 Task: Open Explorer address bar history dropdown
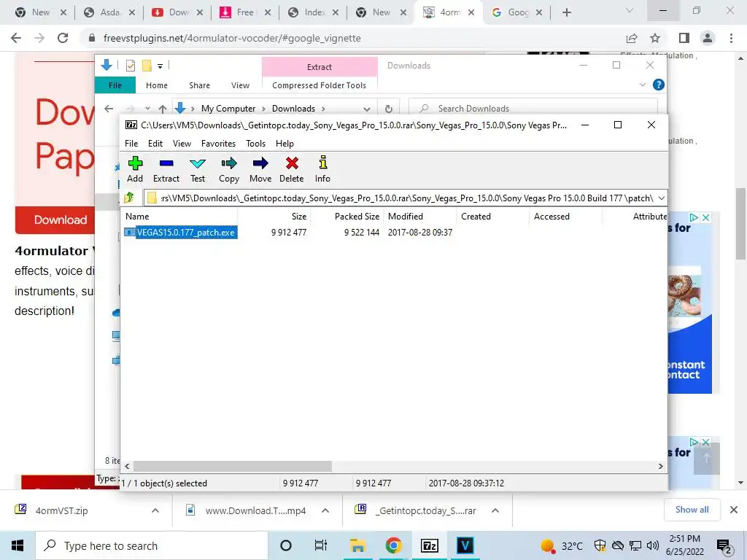click(366, 109)
